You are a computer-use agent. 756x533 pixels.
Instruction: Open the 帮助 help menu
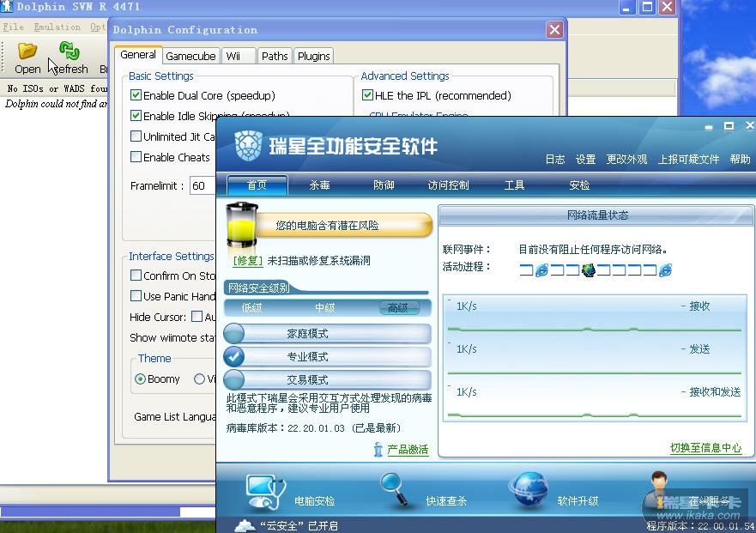(740, 159)
